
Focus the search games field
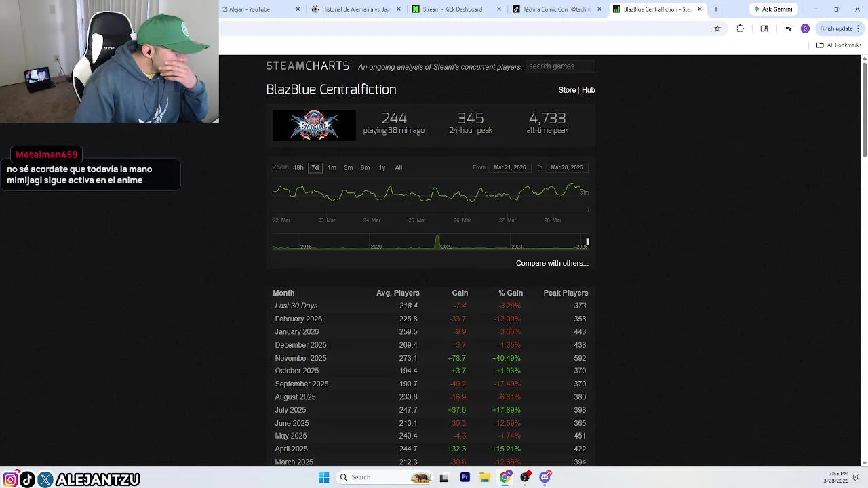tap(560, 66)
